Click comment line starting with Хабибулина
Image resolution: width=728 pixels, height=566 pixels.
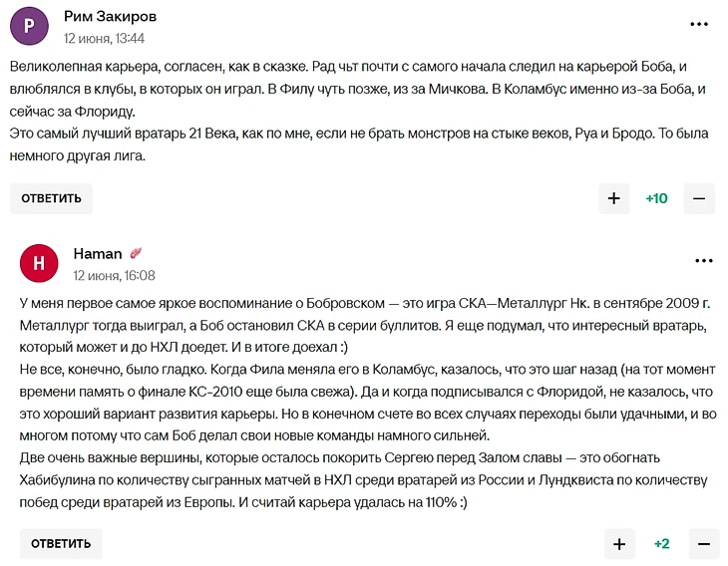pyautogui.click(x=363, y=479)
